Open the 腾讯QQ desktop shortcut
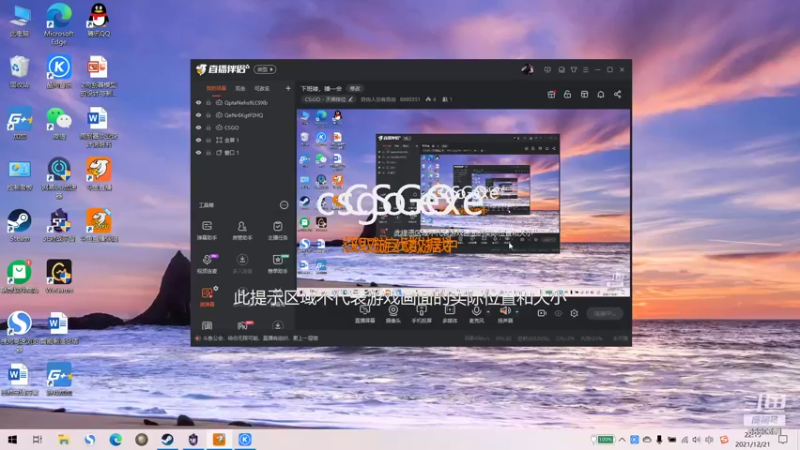Viewport: 800px width, 450px height. (x=98, y=20)
